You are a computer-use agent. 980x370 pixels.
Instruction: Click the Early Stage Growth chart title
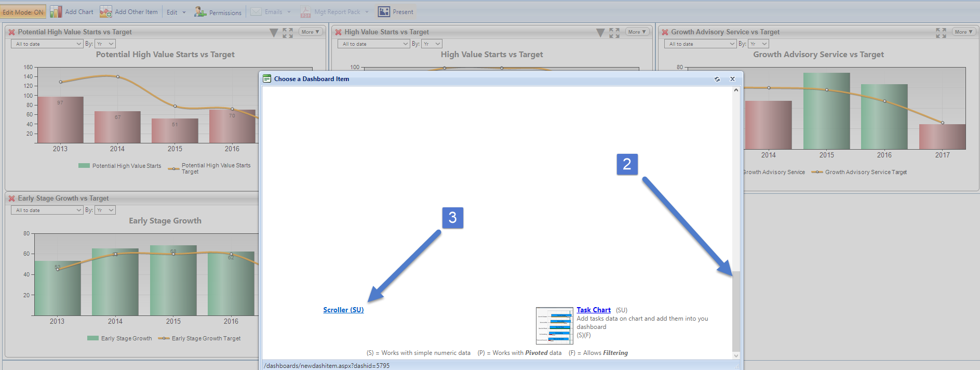pyautogui.click(x=165, y=221)
